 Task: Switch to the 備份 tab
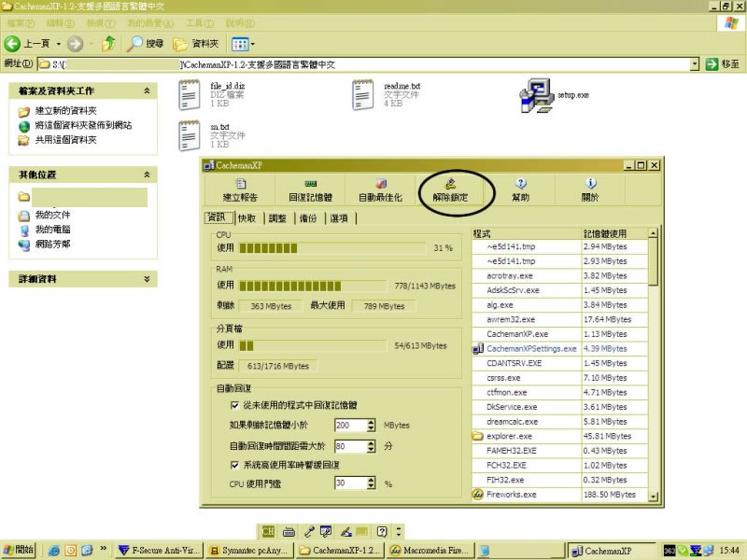coord(308,218)
